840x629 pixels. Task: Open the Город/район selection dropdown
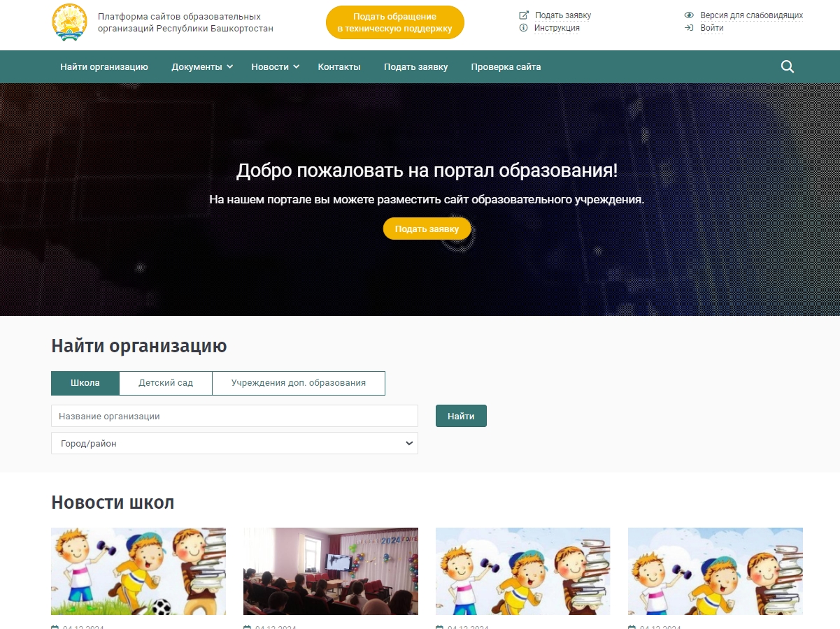pyautogui.click(x=234, y=443)
